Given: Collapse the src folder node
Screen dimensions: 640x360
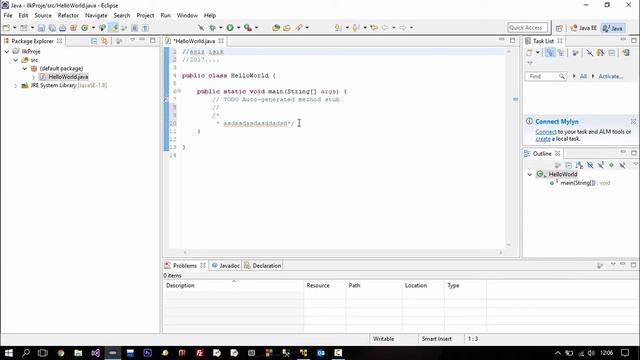Looking at the screenshot, I should 16,60.
